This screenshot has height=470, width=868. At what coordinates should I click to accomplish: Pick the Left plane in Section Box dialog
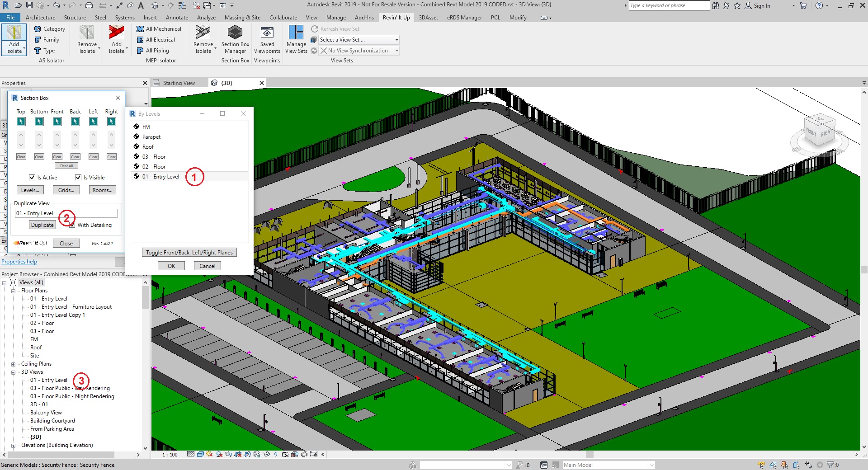[x=93, y=122]
